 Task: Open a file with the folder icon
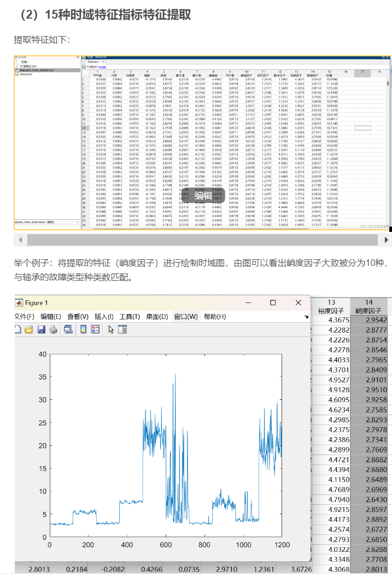click(28, 329)
